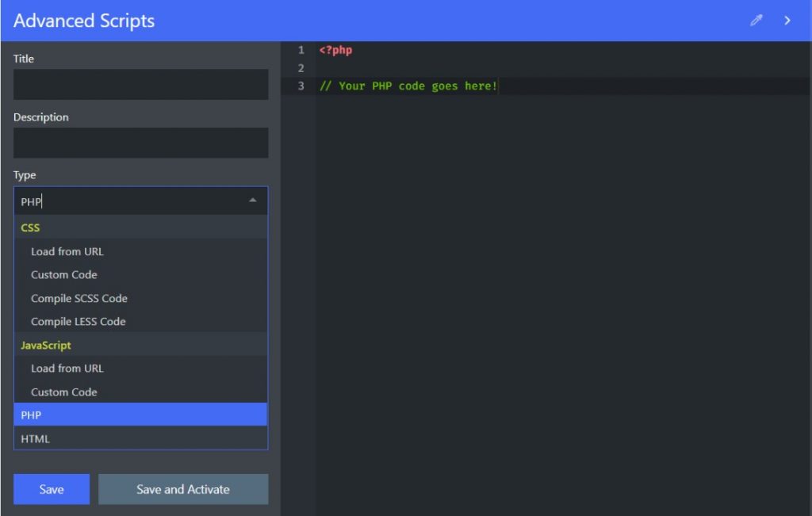Click into the Type combo box field

[x=127, y=201]
